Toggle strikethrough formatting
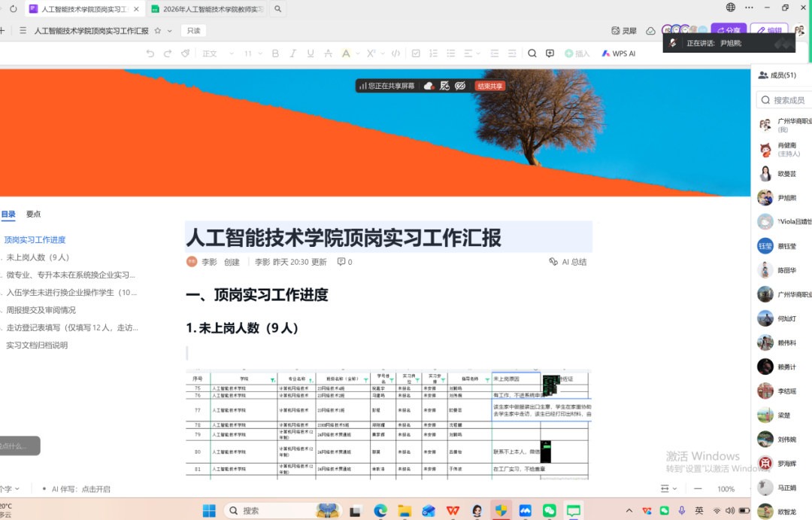 tap(329, 53)
